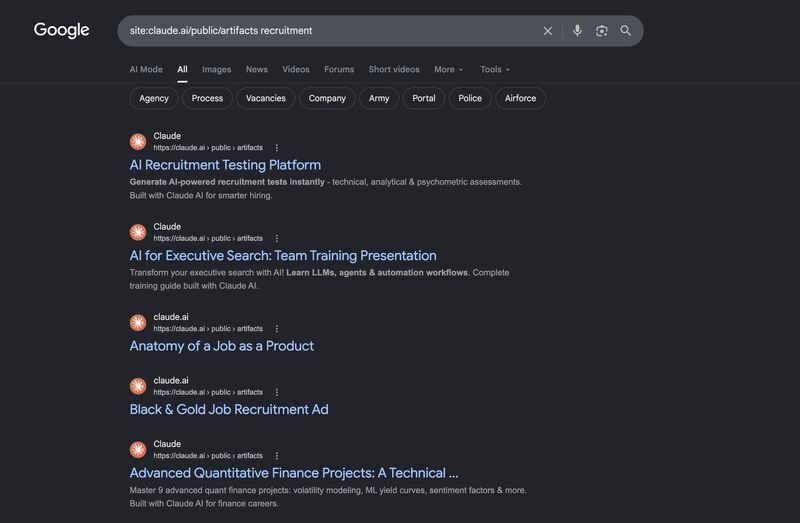Switch to the Short videos tab
The width and height of the screenshot is (800, 523).
(x=394, y=69)
